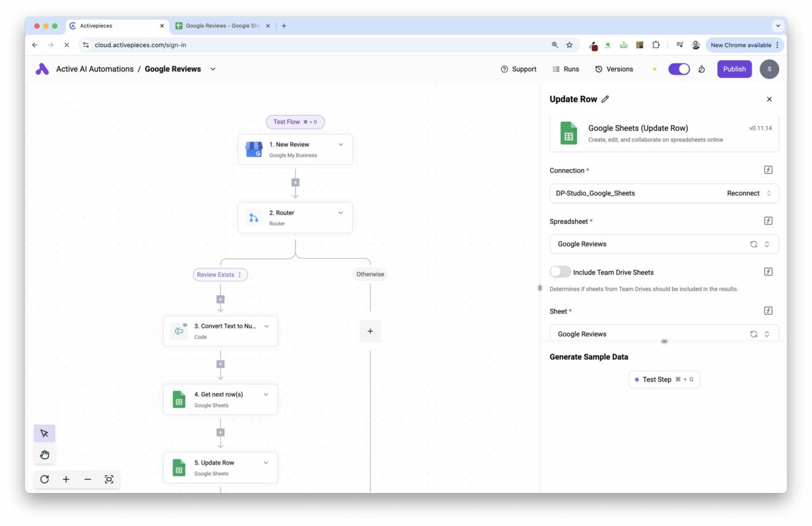Add step in the Otherwise branch
Screen dimensions: 812x526
pos(370,331)
